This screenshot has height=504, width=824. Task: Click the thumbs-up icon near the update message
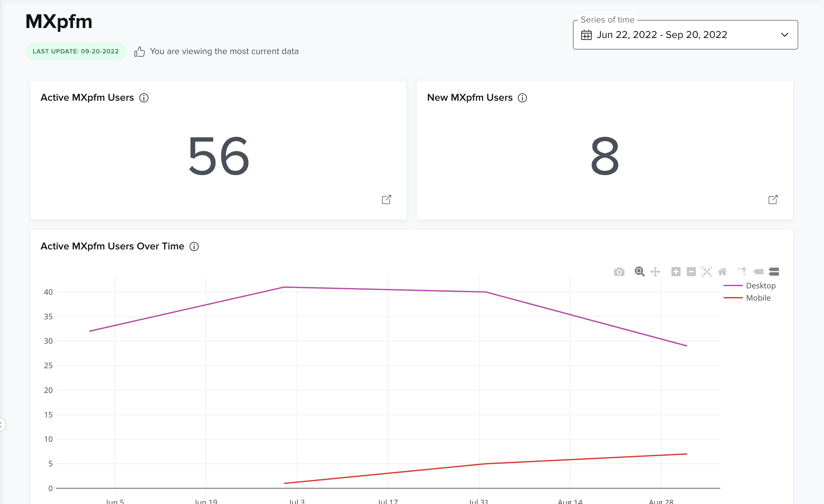139,51
